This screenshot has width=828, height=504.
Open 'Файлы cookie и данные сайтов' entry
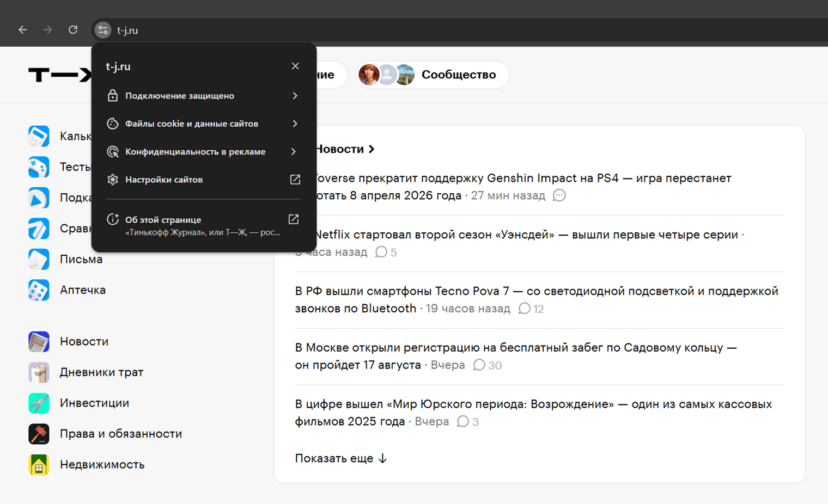[204, 124]
